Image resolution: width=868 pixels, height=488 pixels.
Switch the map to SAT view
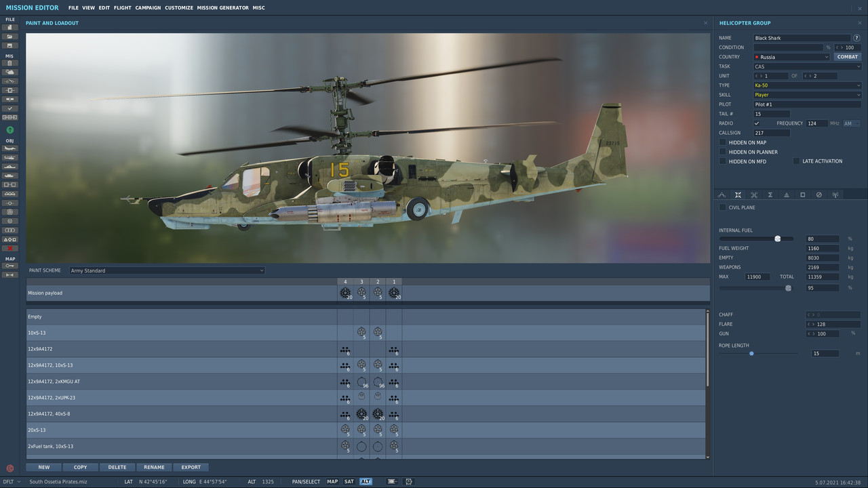(x=349, y=481)
